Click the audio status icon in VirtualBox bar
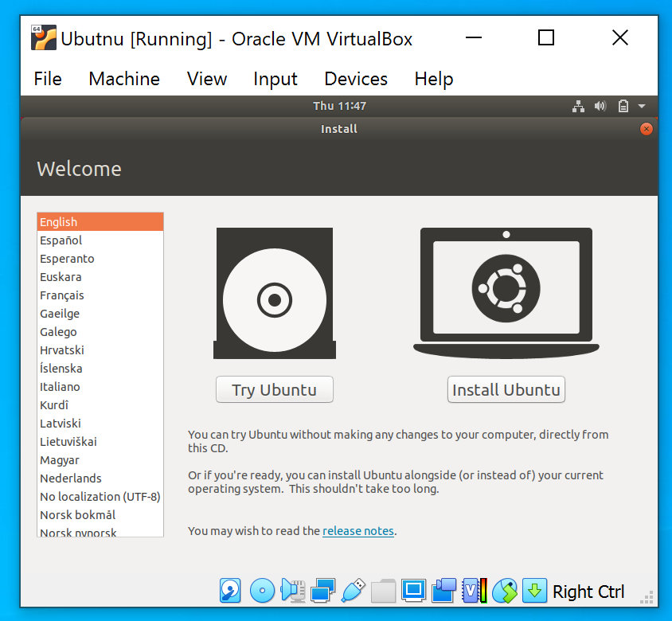 [x=293, y=591]
